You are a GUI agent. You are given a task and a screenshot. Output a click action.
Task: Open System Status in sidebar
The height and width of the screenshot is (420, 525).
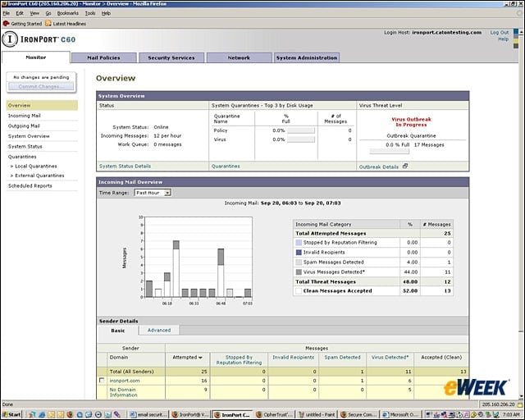tap(25, 146)
